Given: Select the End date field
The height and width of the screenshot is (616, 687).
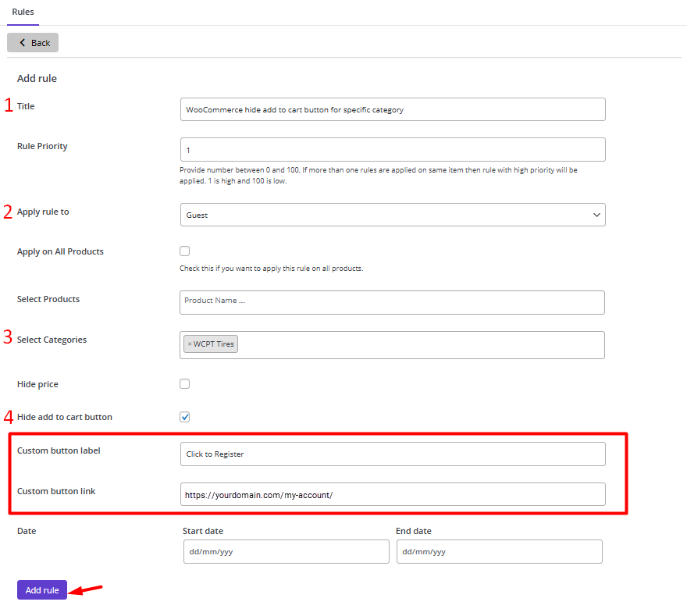Looking at the screenshot, I should [500, 552].
